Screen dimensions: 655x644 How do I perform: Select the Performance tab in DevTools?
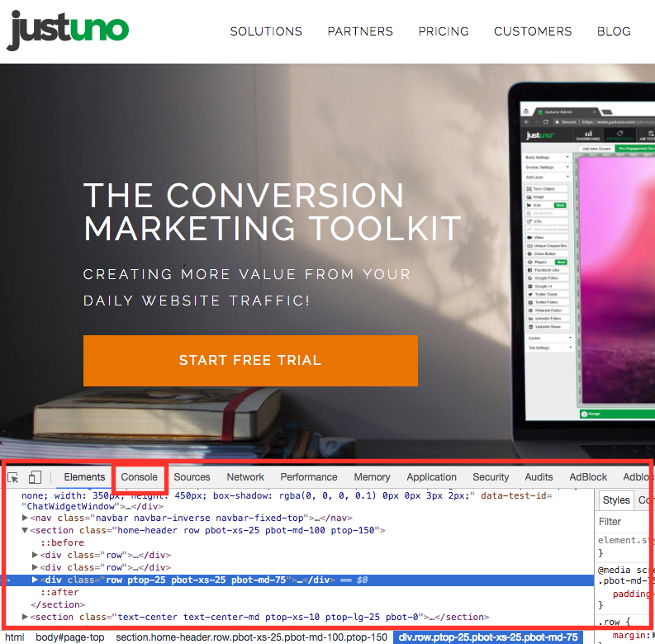308,477
